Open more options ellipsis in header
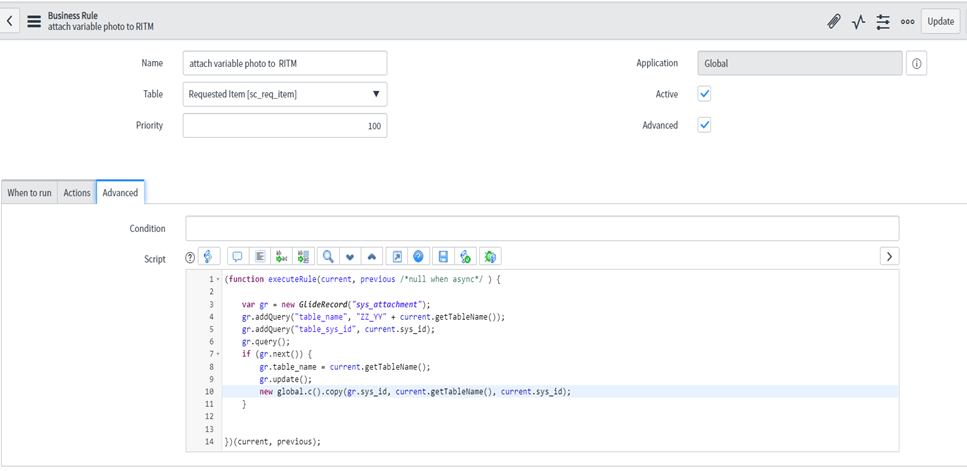 click(x=907, y=22)
